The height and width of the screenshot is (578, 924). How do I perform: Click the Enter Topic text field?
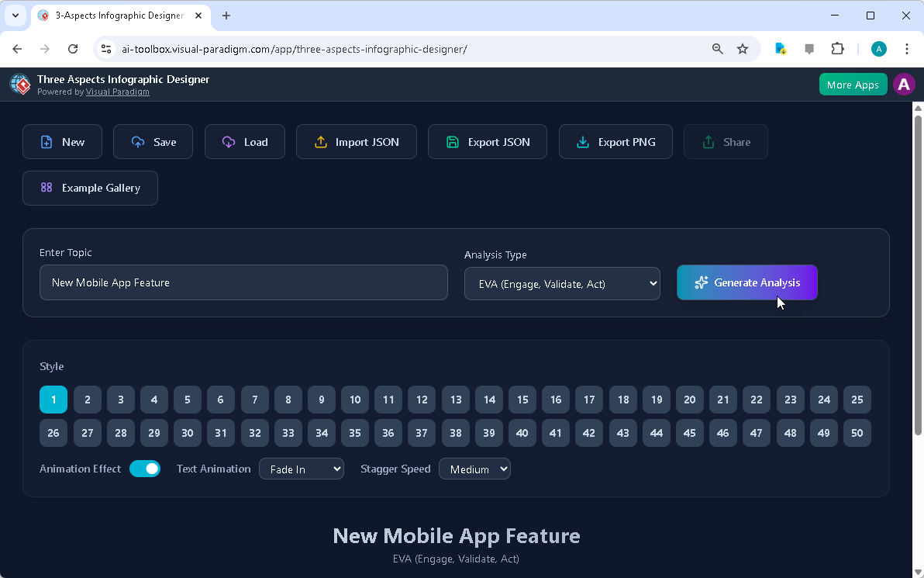pyautogui.click(x=243, y=282)
